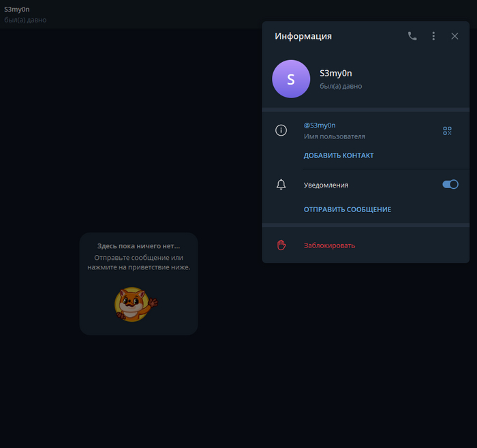This screenshot has height=448, width=477.
Task: Send the waving fox greeting sticker
Action: pos(136,304)
